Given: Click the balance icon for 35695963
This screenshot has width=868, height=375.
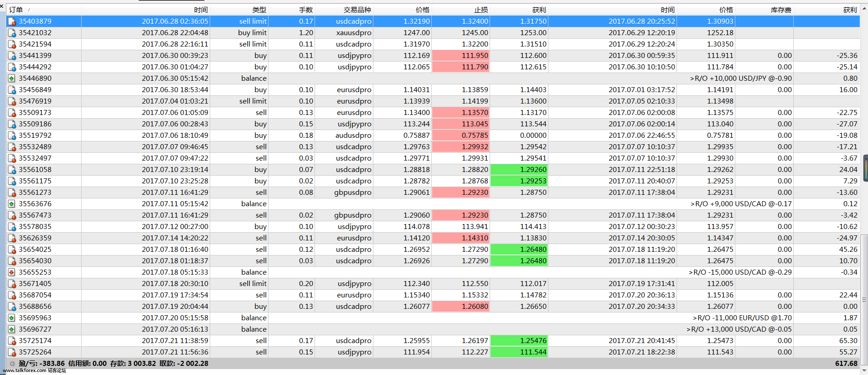Looking at the screenshot, I should tap(12, 318).
